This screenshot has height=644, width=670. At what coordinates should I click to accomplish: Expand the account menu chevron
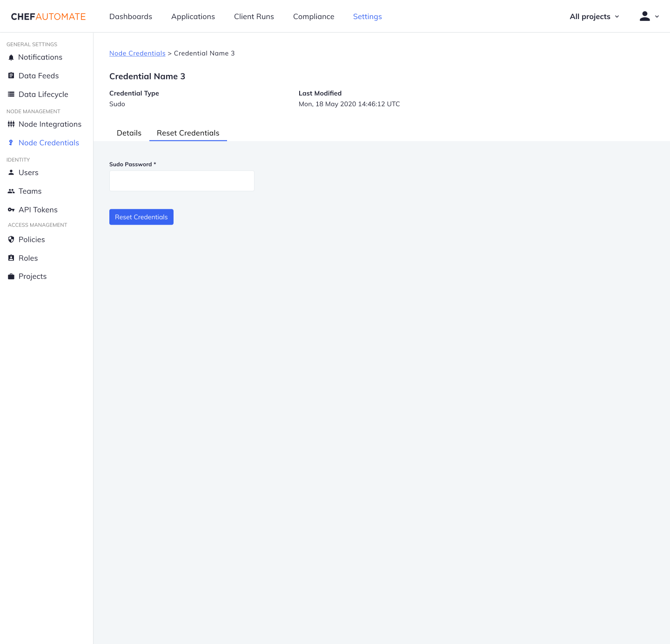click(x=657, y=17)
